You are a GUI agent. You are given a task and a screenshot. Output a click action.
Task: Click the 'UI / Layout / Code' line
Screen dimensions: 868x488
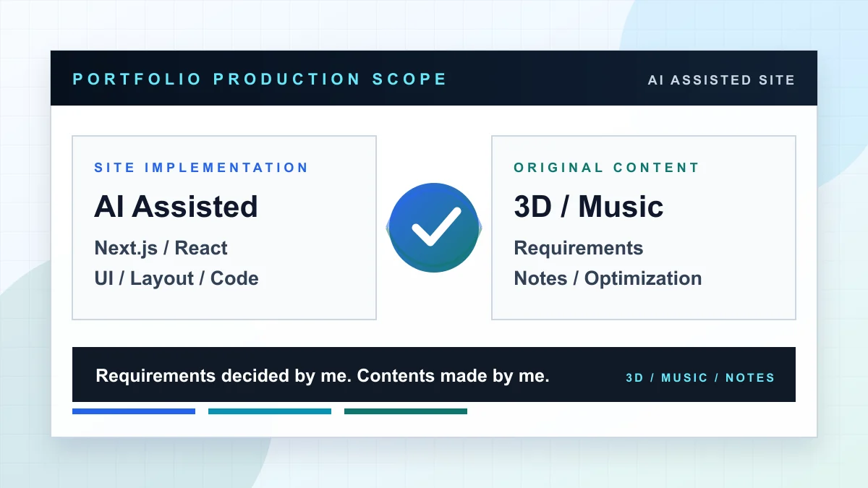[176, 278]
